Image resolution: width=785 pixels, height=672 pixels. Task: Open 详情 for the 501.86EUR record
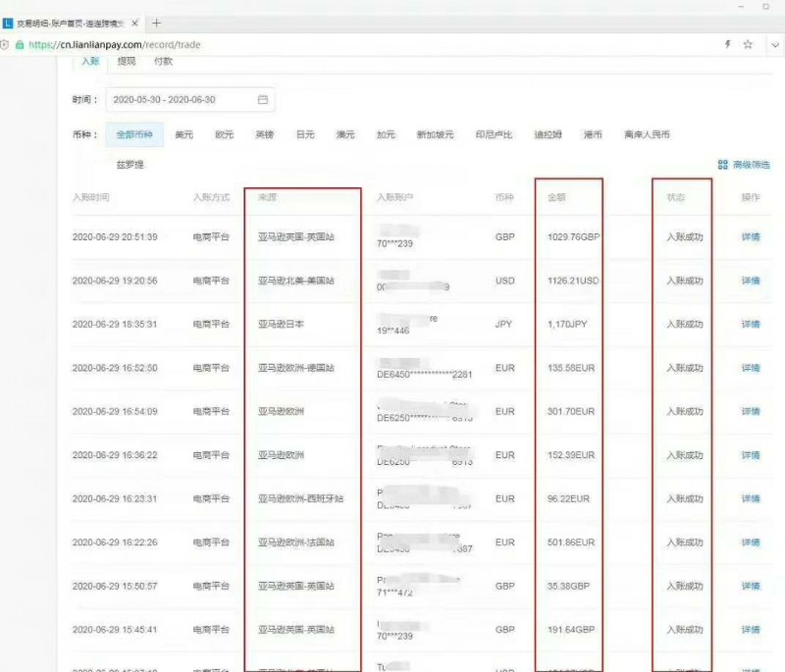(751, 543)
